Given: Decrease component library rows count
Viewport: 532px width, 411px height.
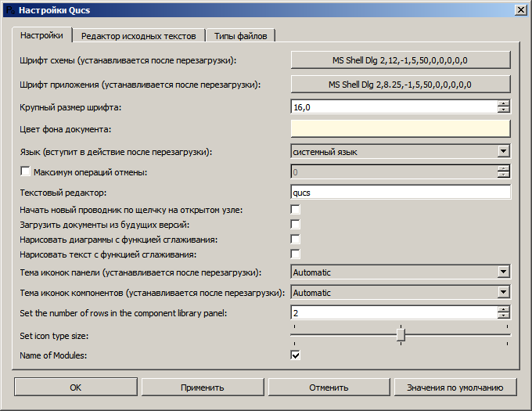Looking at the screenshot, I should point(503,316).
